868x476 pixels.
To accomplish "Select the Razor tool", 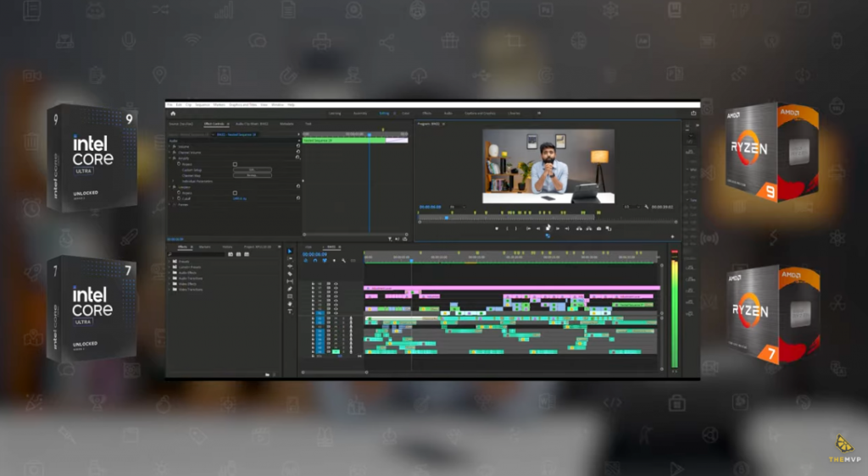I will 290,274.
